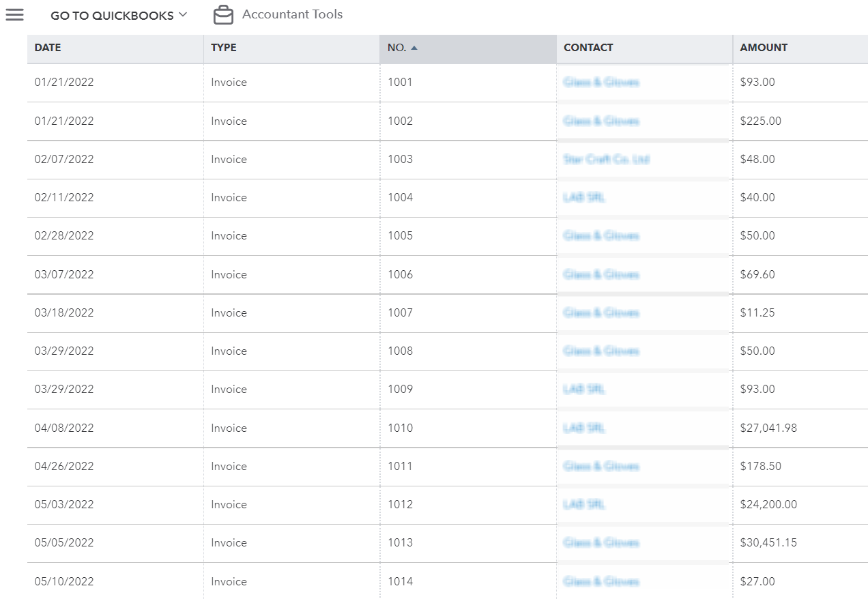Open contact link for invoice 1003
The image size is (868, 599).
click(607, 159)
